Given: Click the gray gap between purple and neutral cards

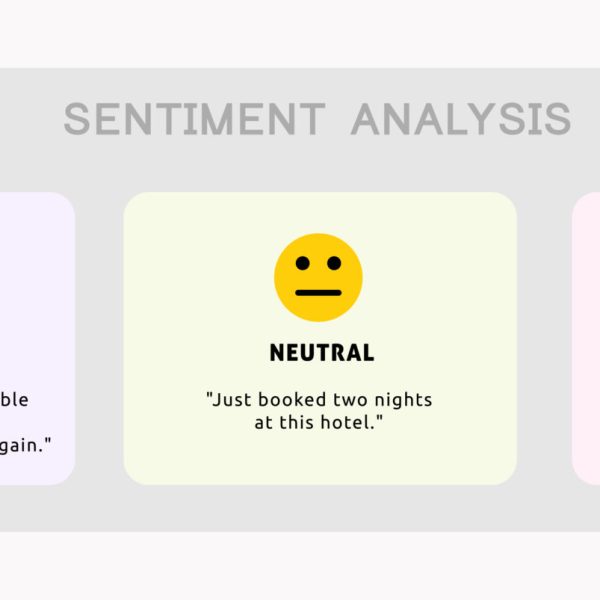Looking at the screenshot, I should [x=99, y=339].
